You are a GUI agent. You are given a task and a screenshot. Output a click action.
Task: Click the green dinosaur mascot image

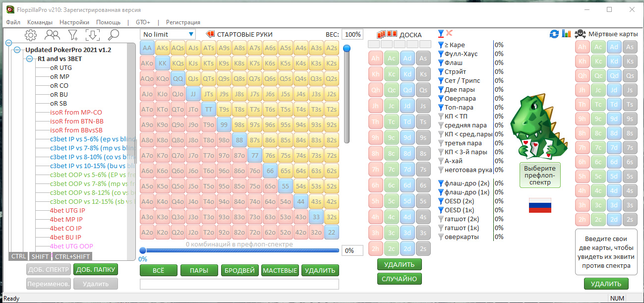click(x=539, y=126)
